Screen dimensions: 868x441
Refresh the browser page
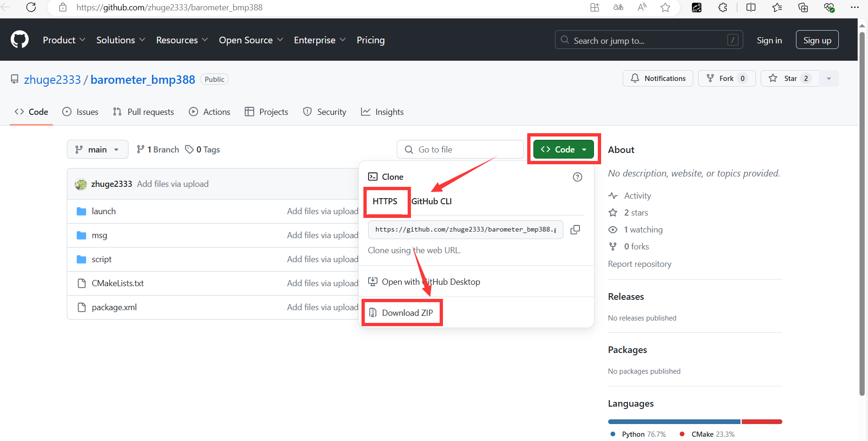31,7
